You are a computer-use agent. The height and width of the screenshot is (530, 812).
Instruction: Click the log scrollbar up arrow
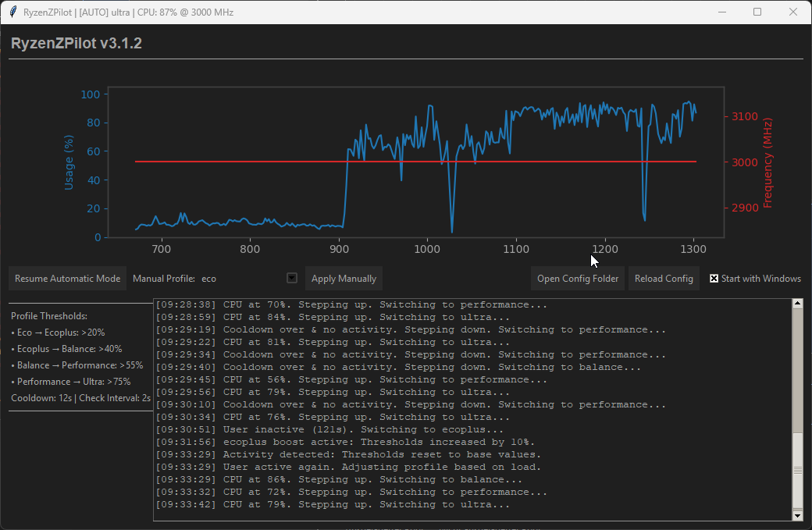(x=797, y=303)
